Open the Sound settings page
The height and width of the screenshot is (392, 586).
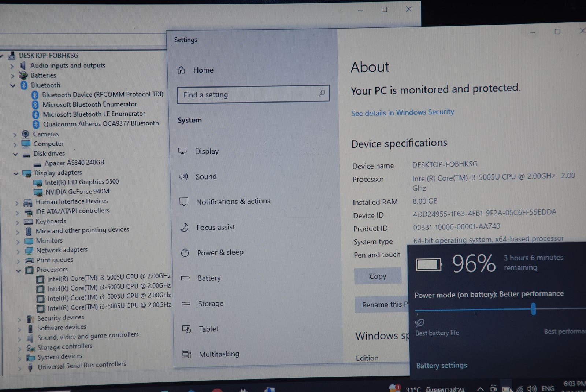click(206, 177)
